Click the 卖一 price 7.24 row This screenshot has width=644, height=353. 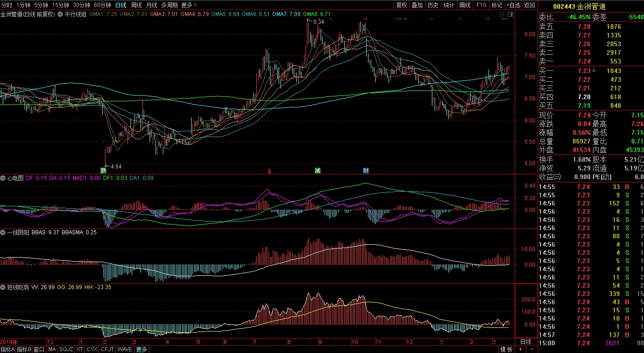click(x=591, y=61)
